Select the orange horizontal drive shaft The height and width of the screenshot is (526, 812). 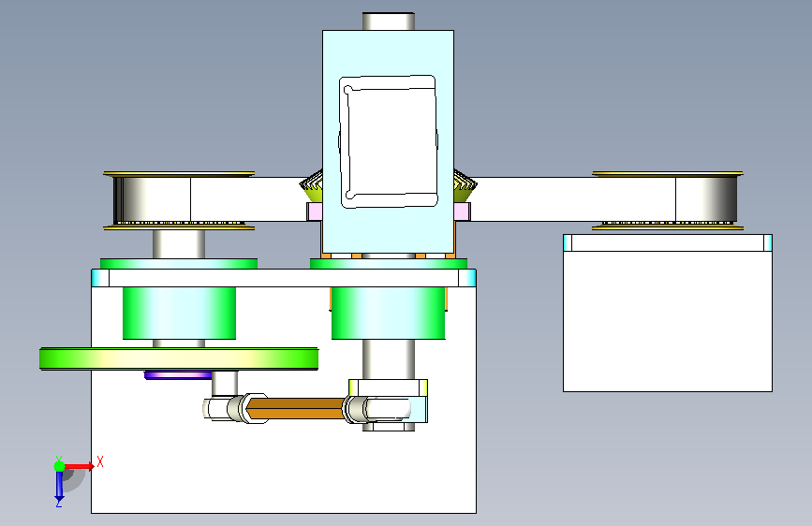295,408
